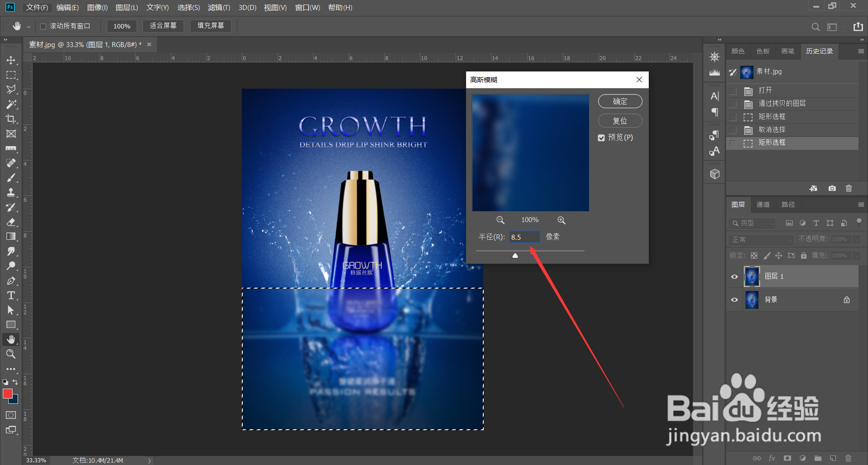Select the Crop tool

(x=11, y=119)
